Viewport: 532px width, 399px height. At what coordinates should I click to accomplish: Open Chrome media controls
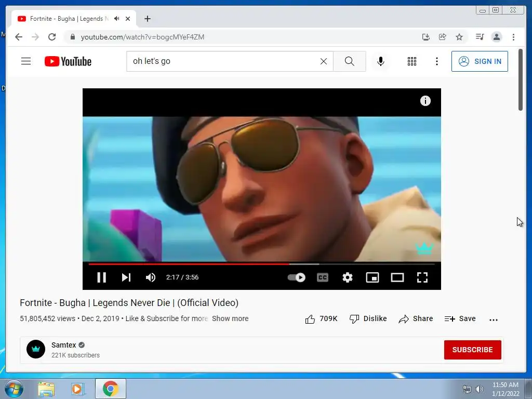[x=480, y=37]
